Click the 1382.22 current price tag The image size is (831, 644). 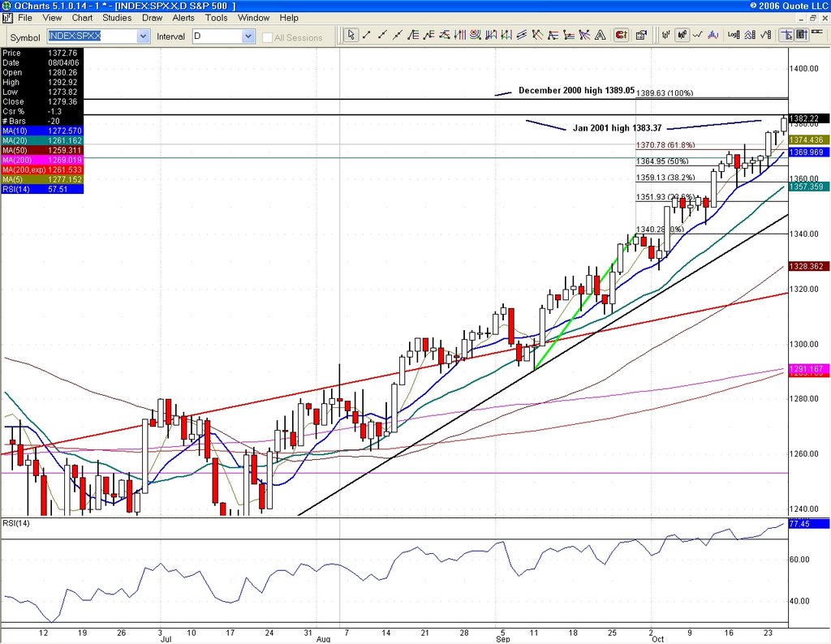(x=809, y=118)
